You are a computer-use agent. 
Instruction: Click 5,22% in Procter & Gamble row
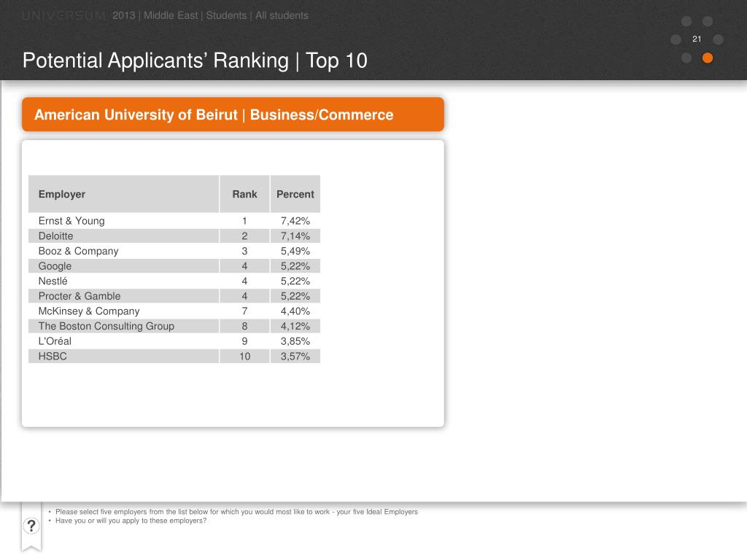tap(295, 296)
